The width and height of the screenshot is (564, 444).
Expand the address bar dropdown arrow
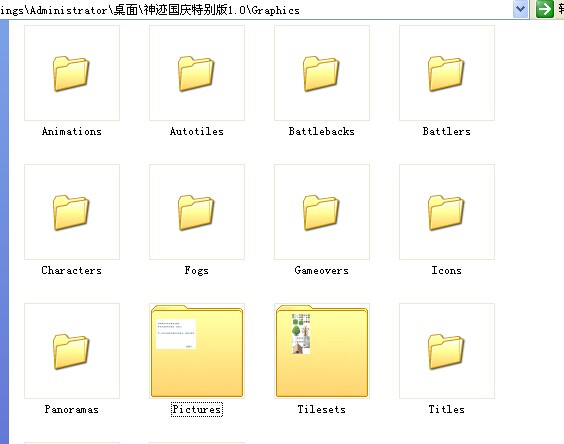click(x=520, y=9)
